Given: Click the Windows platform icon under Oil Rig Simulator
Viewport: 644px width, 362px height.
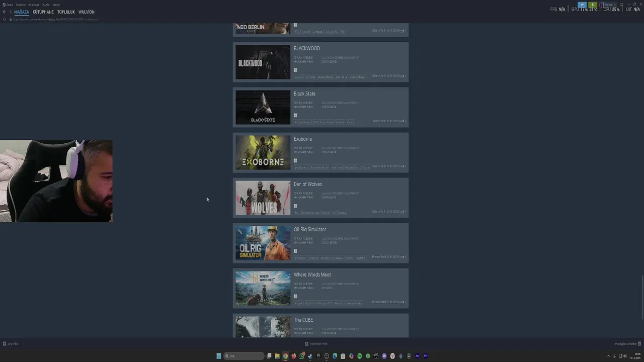Looking at the screenshot, I should pyautogui.click(x=295, y=251).
